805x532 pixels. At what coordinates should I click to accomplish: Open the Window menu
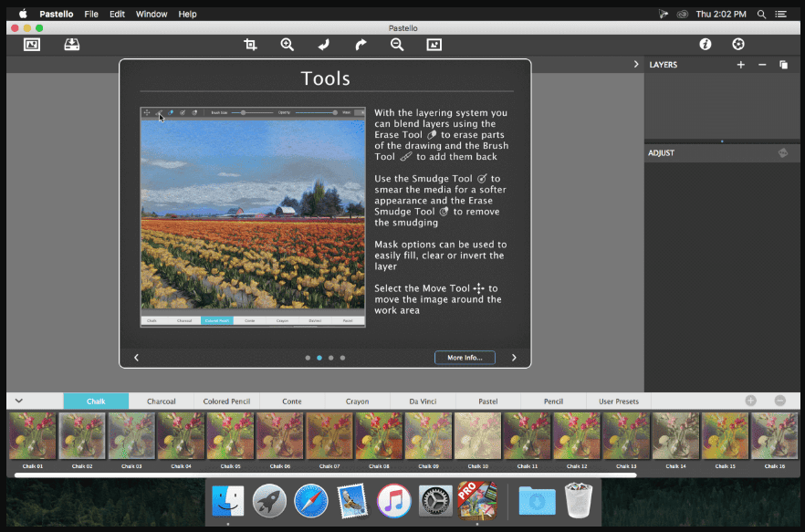click(x=152, y=14)
